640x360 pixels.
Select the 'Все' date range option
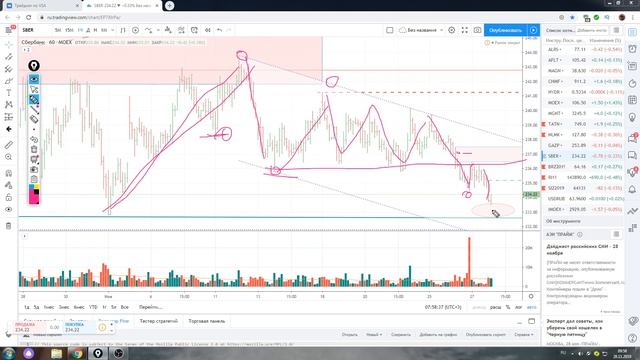click(124, 307)
